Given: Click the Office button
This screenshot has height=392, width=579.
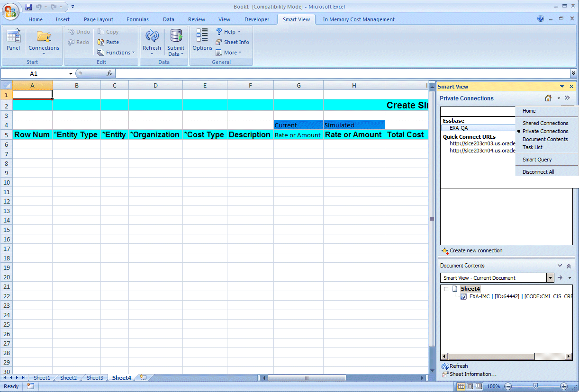Looking at the screenshot, I should (x=10, y=10).
